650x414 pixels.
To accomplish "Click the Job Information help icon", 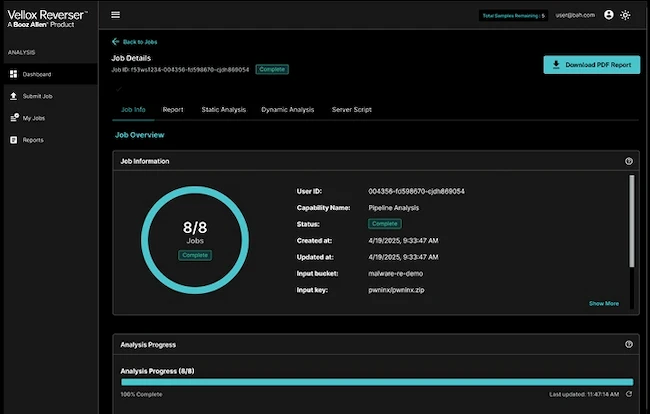I will [x=629, y=161].
